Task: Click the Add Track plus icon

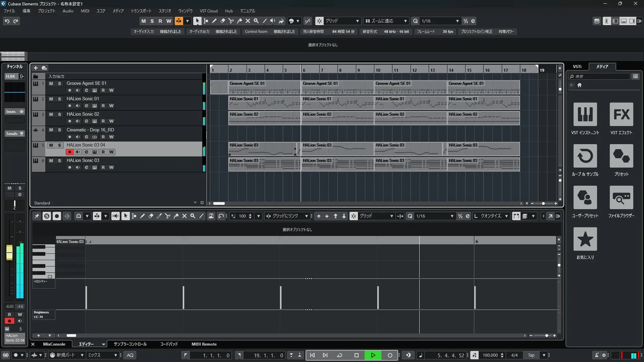Action: (x=36, y=68)
